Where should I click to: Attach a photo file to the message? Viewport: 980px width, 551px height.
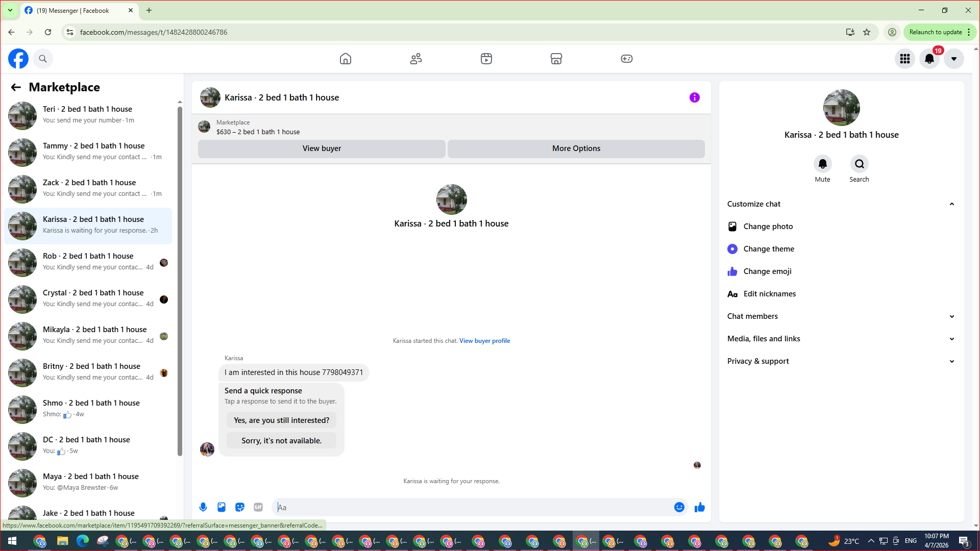pyautogui.click(x=222, y=507)
